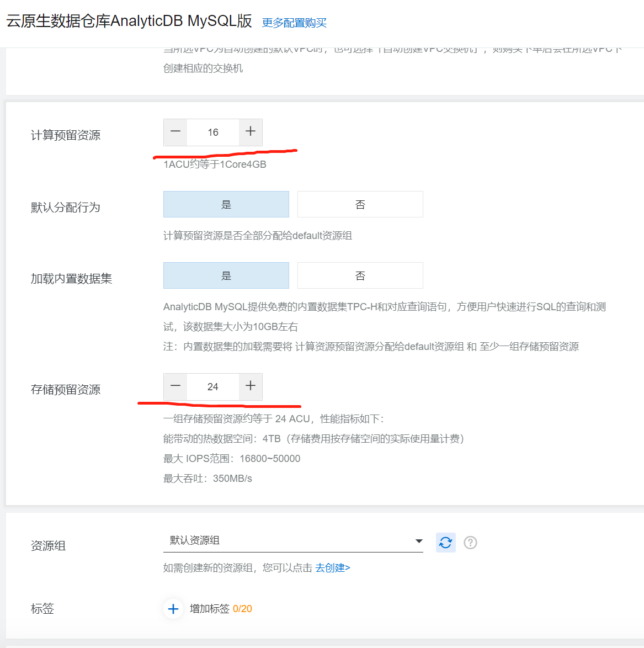Edit the 计算预留资源 number field showing 16
Screen dimensions: 644x648
213,132
